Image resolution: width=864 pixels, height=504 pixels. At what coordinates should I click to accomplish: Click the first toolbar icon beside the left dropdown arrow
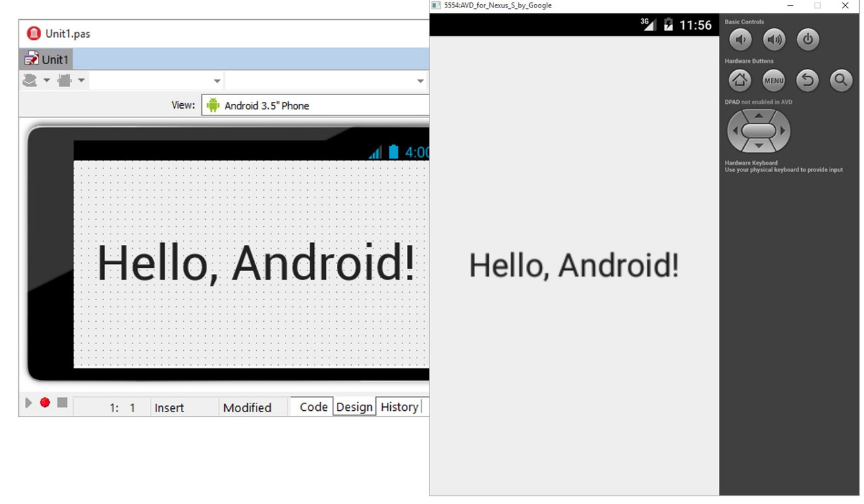30,81
